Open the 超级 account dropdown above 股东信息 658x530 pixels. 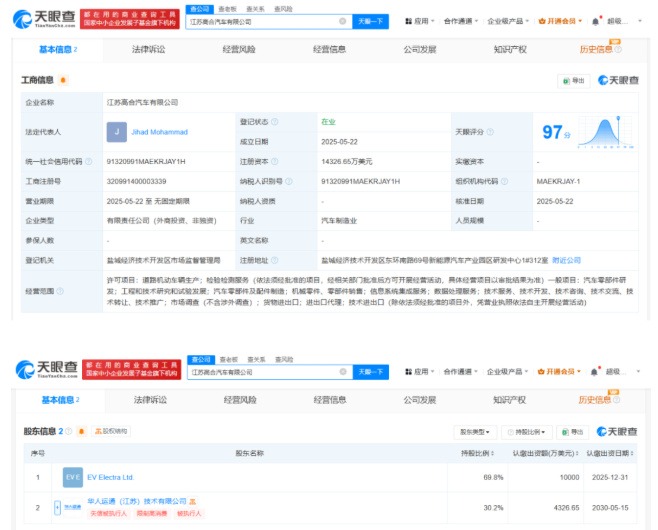pos(624,372)
